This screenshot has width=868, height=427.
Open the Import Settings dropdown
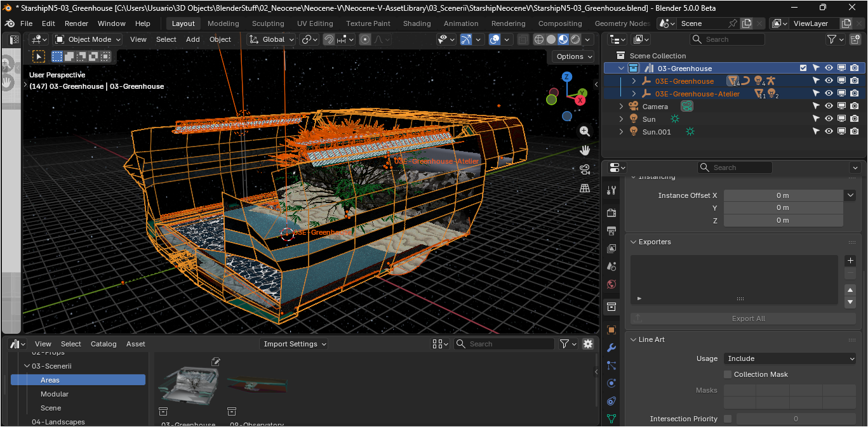(295, 344)
